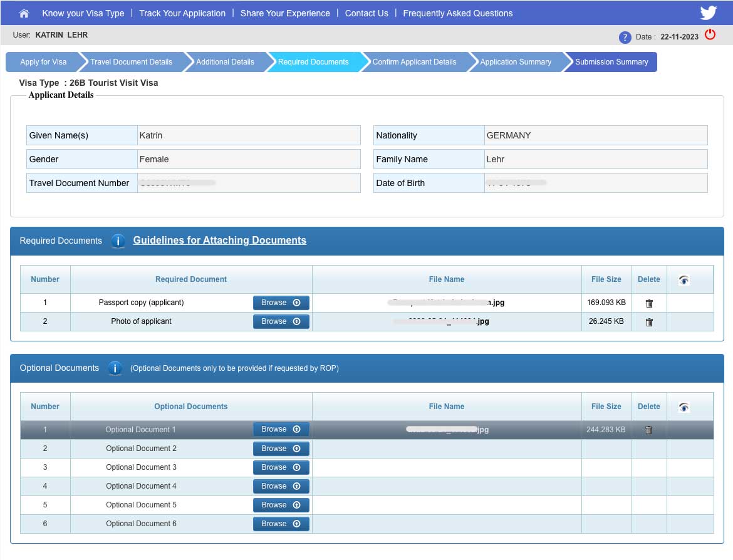Click info icon beside Optional Documents heading
The image size is (733, 560).
(115, 368)
